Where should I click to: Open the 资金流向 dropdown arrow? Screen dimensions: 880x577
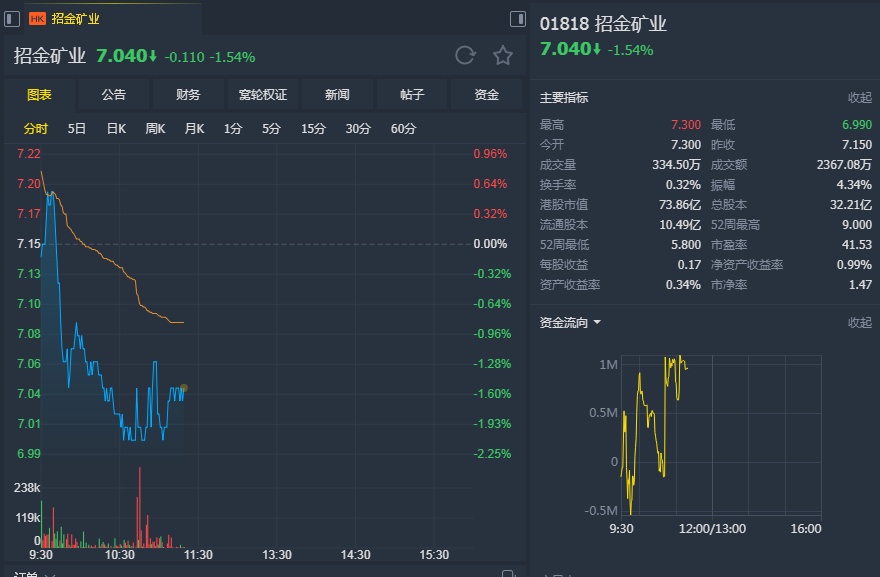[597, 323]
